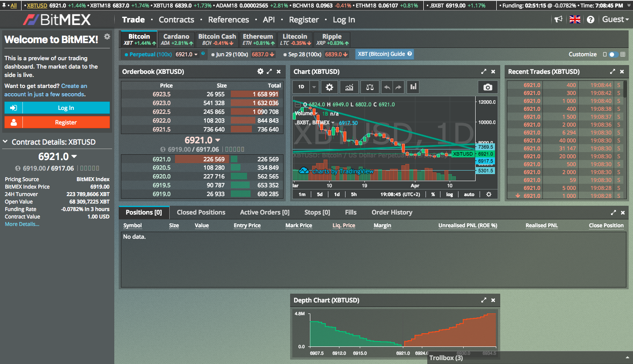Toggle log scale on chart
This screenshot has height=364, width=633.
coord(449,194)
